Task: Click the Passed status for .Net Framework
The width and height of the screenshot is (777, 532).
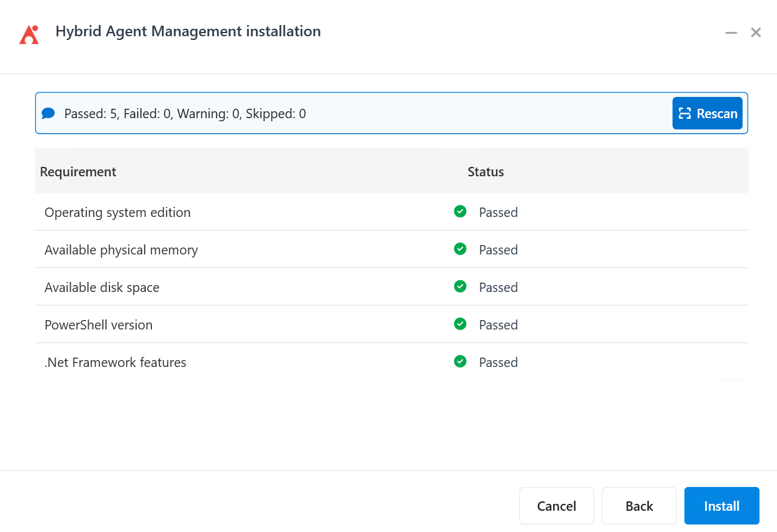Action: [498, 363]
